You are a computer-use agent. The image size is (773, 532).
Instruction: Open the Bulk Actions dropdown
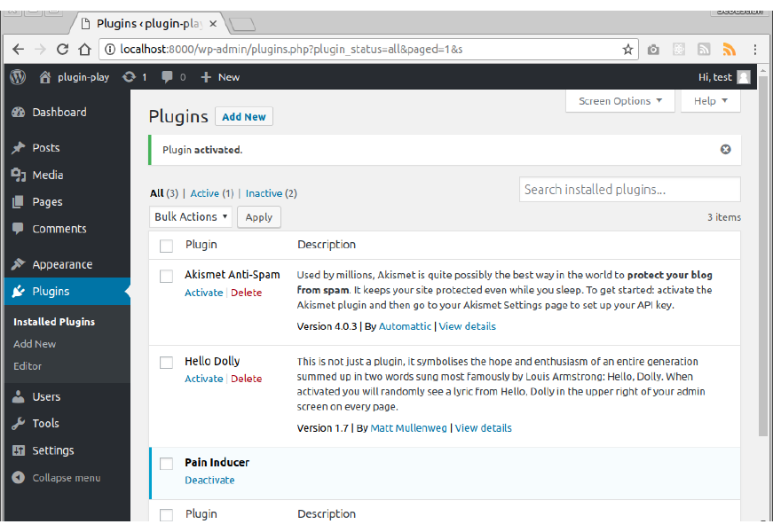(190, 216)
